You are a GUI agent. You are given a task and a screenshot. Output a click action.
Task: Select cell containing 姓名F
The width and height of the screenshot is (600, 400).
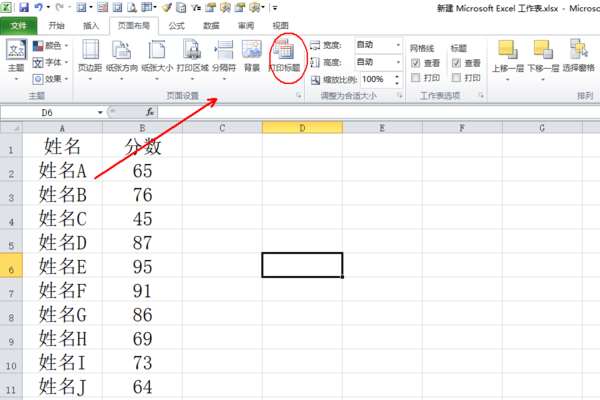click(x=62, y=289)
